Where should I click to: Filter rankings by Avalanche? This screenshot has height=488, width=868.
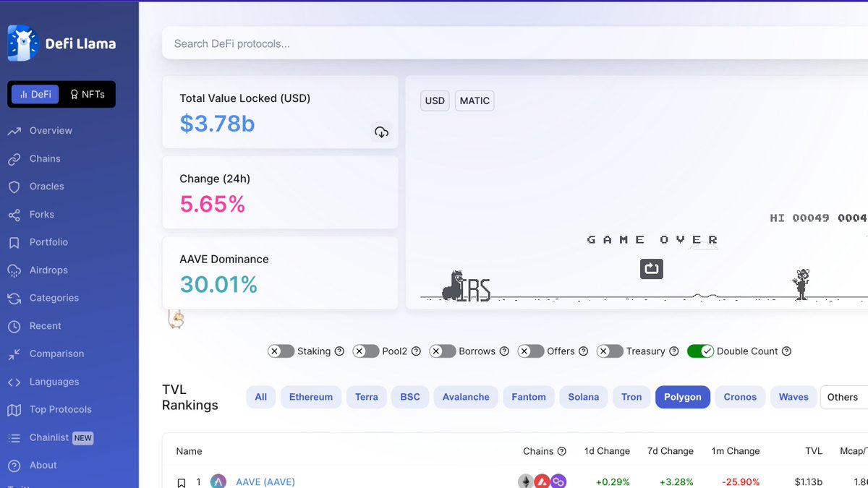coord(466,397)
